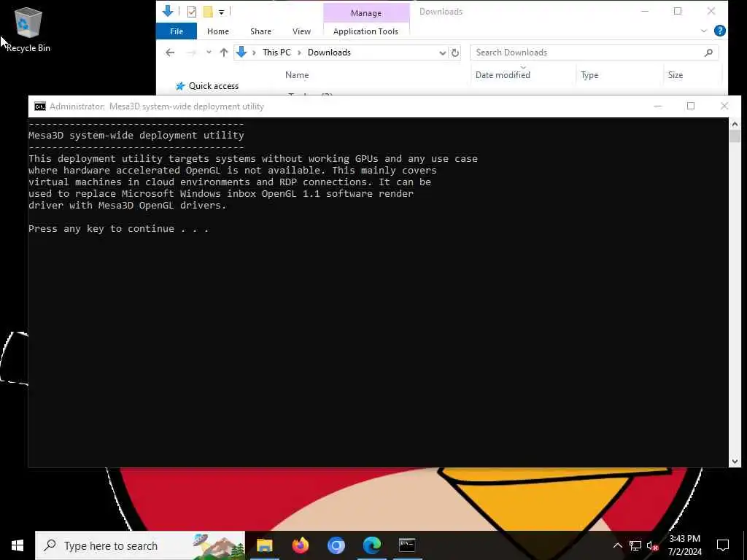Screen dimensions: 747x560
Task: Click New folder icon in quick access toolbar
Action: (208, 12)
